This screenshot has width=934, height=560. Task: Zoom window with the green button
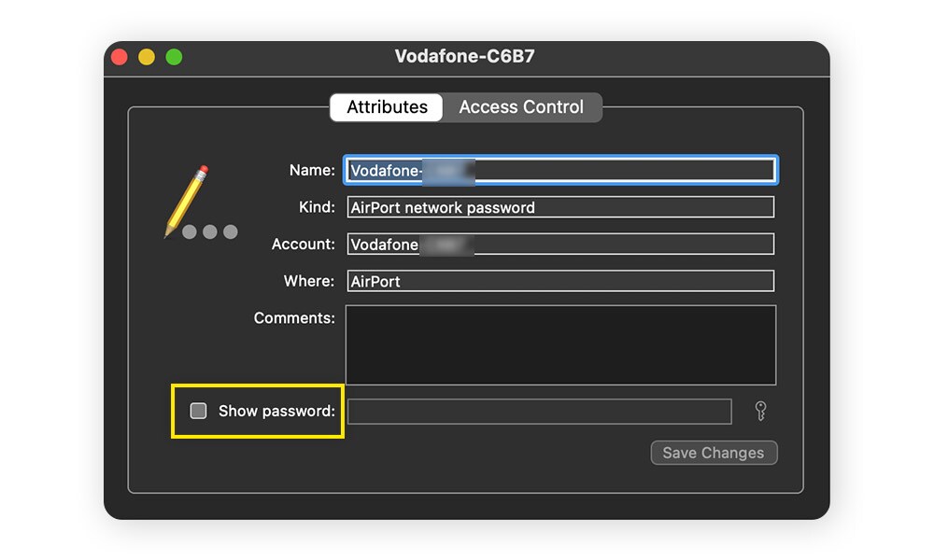click(174, 57)
